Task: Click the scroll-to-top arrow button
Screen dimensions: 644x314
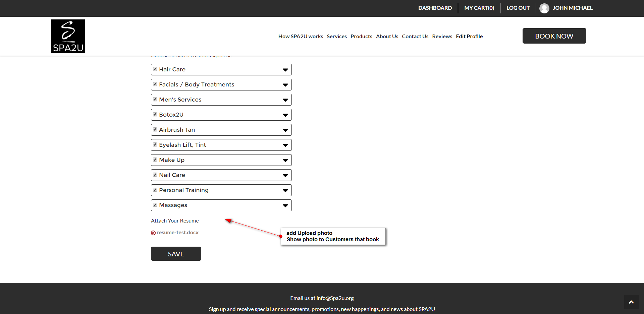Action: (x=631, y=302)
